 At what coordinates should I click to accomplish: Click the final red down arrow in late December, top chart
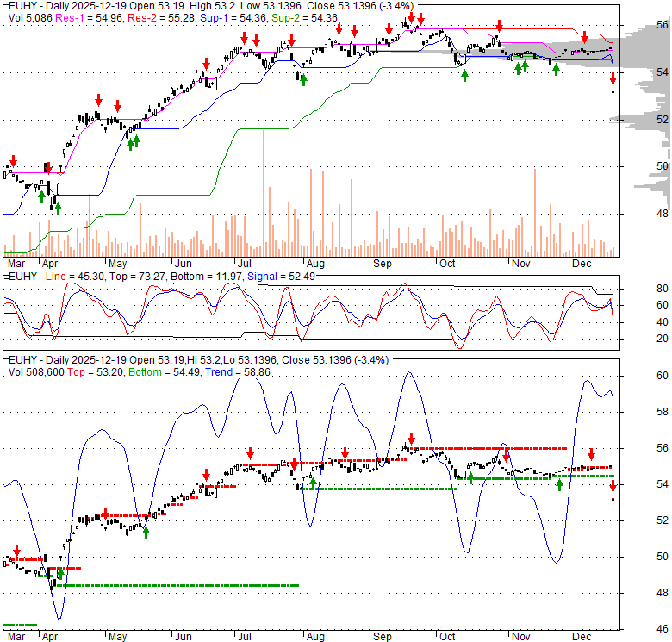pos(613,79)
